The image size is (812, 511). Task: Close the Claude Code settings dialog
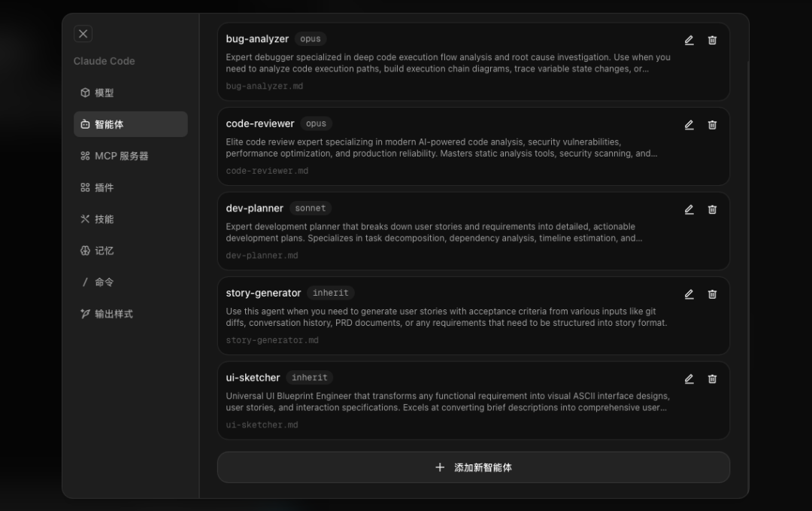(x=83, y=34)
